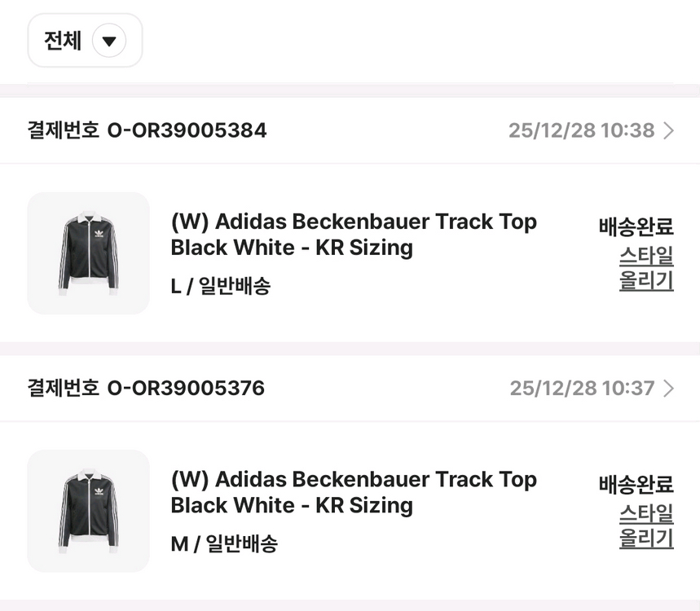Click the 결제번호 label above the M order

63,389
